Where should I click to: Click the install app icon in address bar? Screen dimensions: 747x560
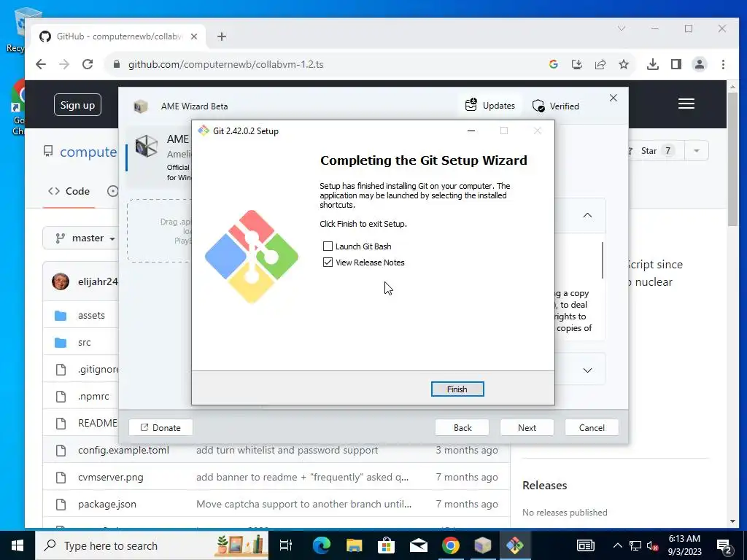pyautogui.click(x=577, y=64)
